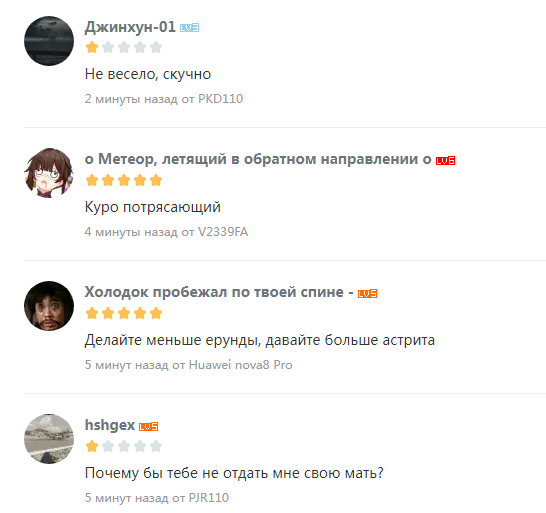Click the surprised man avatar

point(49,306)
